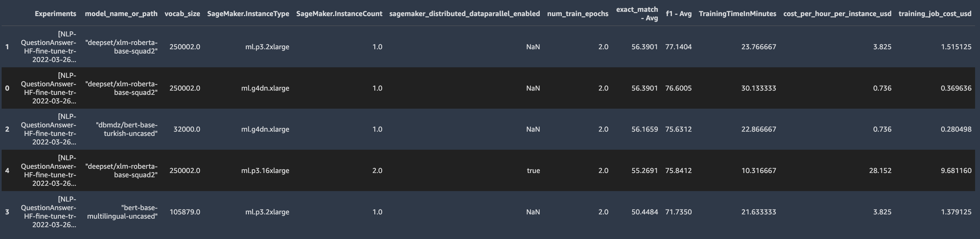Select the 77.1404 f1 score cell
The image size is (980, 239).
pos(678,47)
